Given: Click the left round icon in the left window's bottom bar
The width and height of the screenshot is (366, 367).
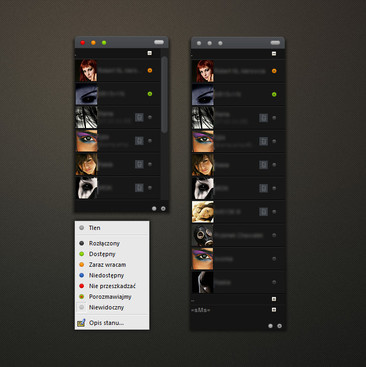Looking at the screenshot, I should (154, 209).
